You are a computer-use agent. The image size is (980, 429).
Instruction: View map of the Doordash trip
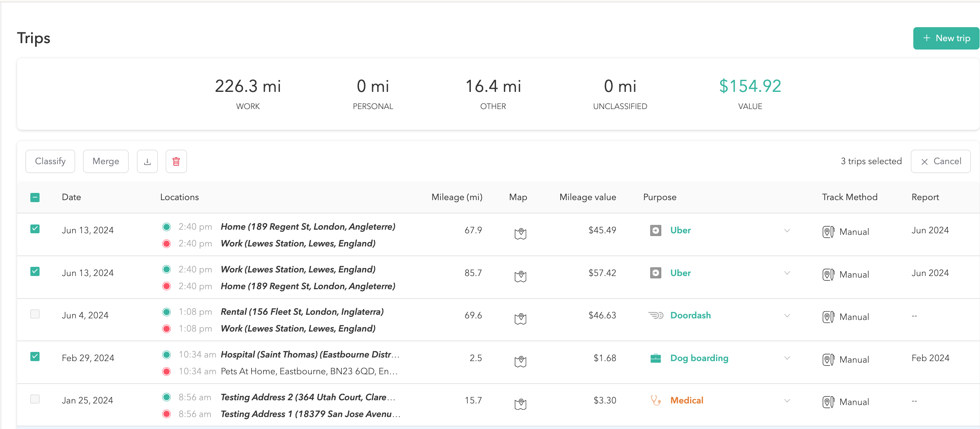tap(520, 318)
